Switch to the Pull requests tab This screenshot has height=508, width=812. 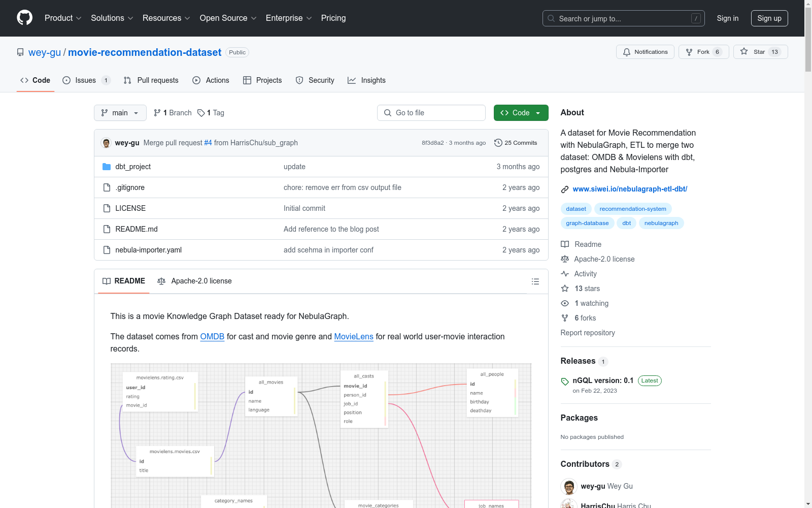pyautogui.click(x=151, y=80)
